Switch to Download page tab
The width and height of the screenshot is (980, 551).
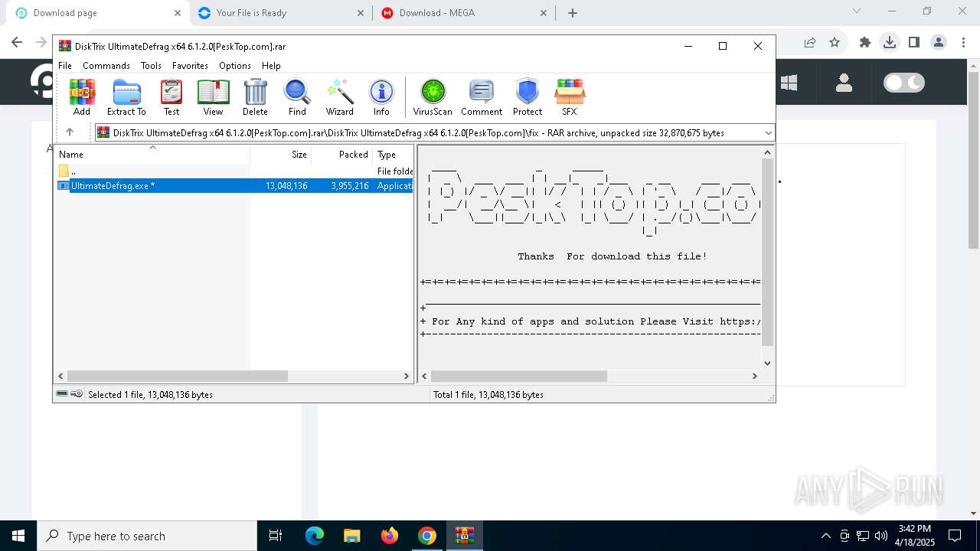(x=96, y=13)
